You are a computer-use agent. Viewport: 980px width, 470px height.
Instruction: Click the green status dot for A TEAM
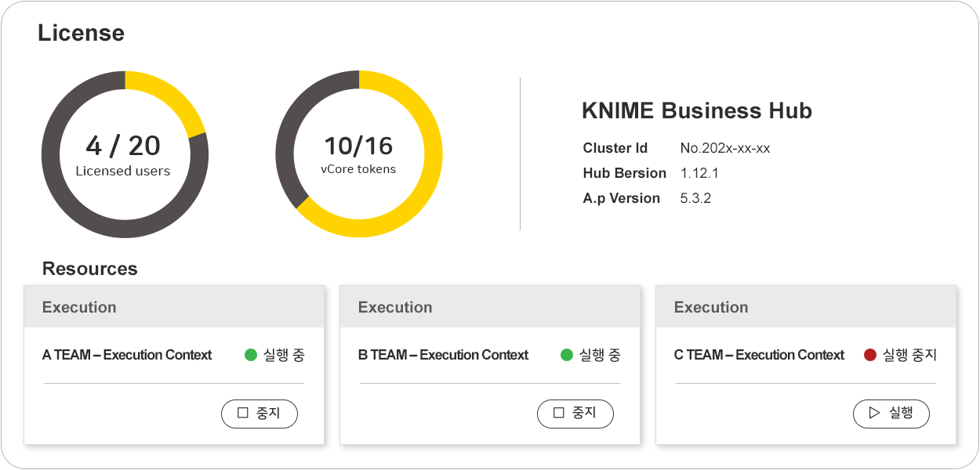coord(251,355)
